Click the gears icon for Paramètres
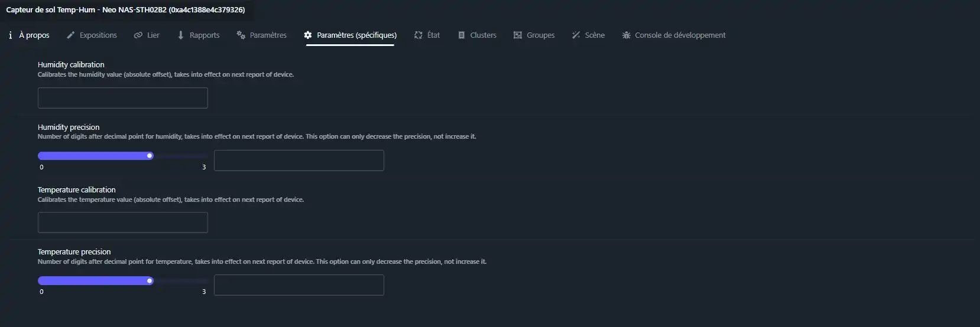980x327 pixels. (241, 35)
